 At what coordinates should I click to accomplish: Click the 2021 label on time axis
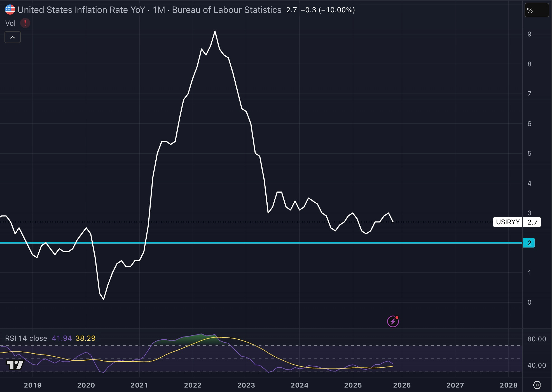(x=139, y=385)
